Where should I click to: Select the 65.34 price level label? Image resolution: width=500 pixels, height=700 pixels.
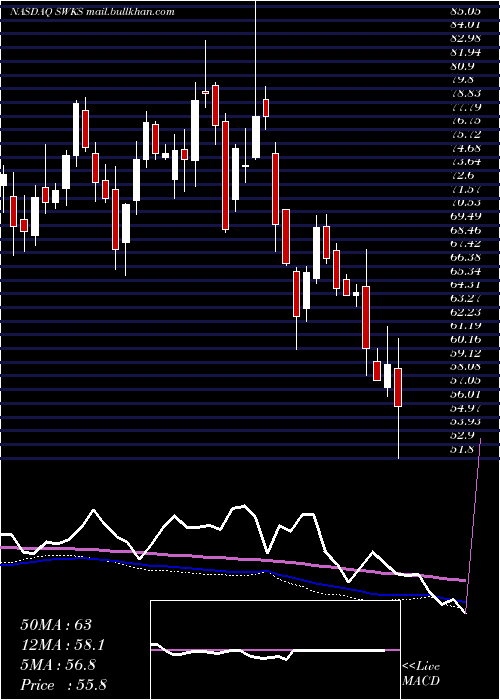[466, 273]
